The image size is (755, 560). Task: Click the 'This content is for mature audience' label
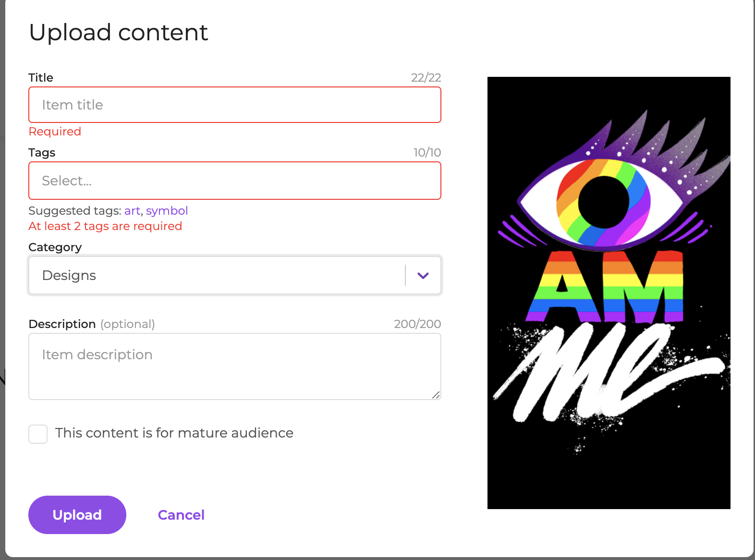point(174,433)
